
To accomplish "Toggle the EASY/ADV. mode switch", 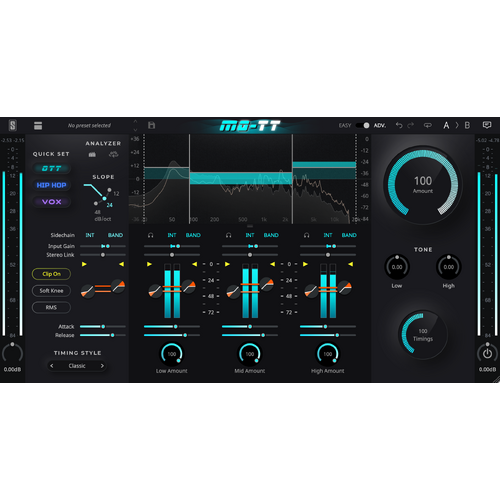I will coord(362,125).
